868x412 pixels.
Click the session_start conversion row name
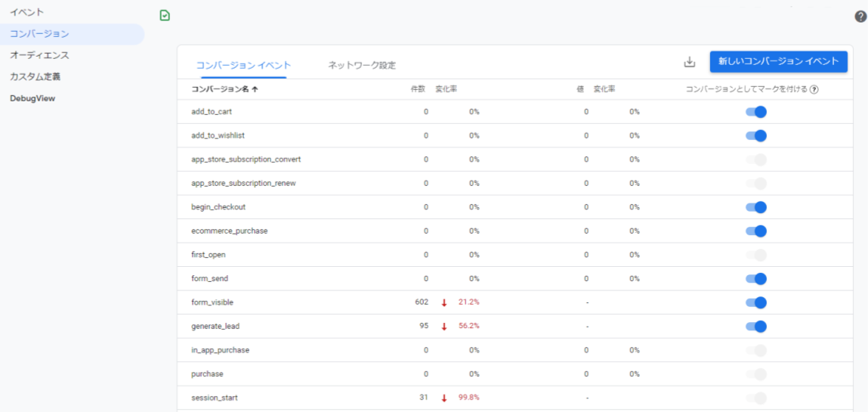215,398
